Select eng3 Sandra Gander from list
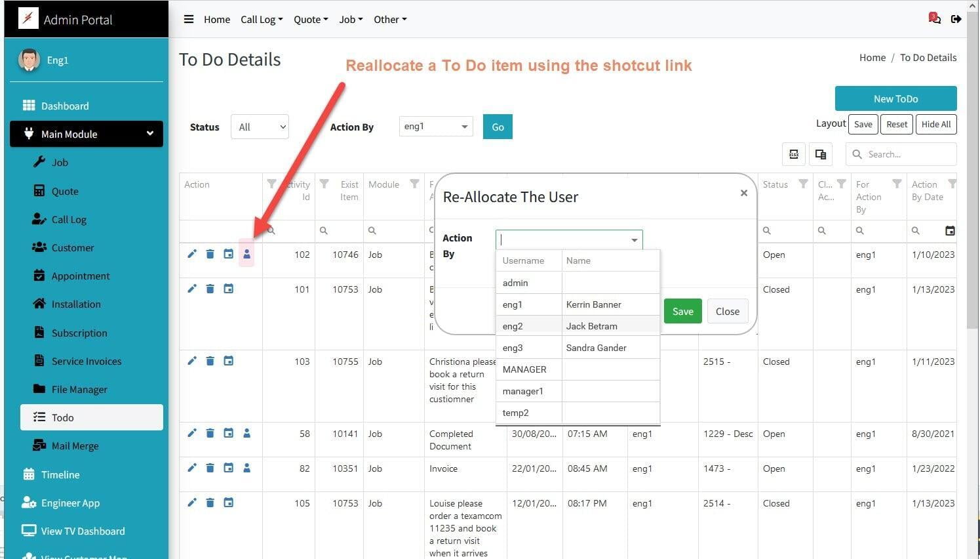The image size is (980, 559). point(577,348)
